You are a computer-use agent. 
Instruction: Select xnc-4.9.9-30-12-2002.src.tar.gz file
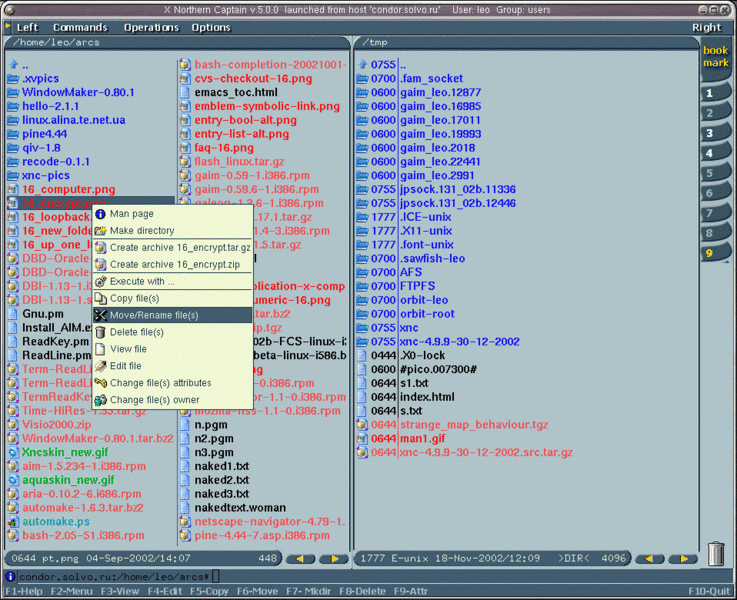click(486, 452)
